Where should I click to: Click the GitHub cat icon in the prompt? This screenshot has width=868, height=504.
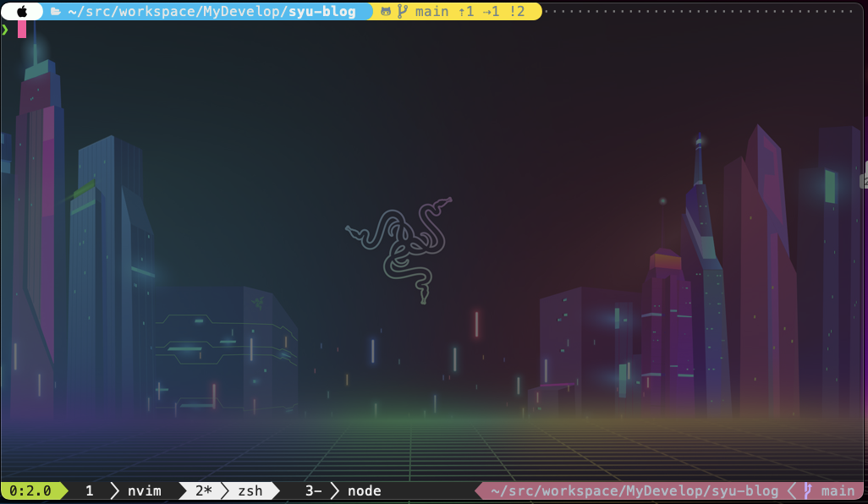[x=386, y=11]
